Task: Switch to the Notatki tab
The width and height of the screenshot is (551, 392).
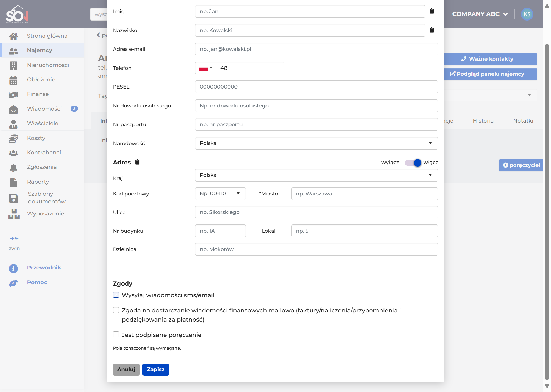Action: (x=523, y=121)
